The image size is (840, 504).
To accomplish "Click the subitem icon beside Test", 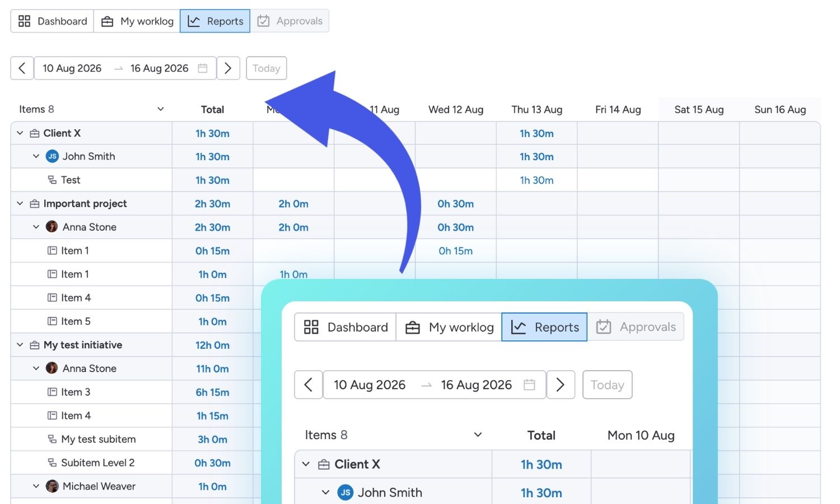I will tap(52, 180).
